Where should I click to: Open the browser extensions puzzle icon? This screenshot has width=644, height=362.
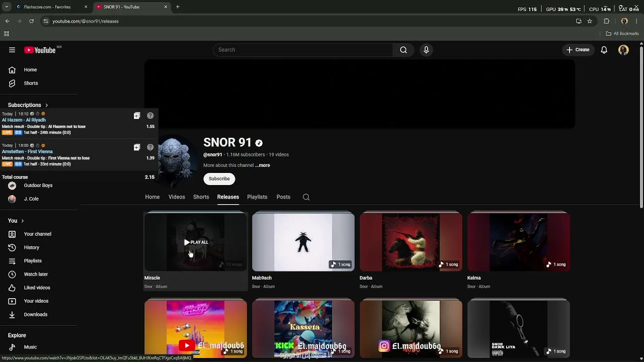click(x=606, y=21)
